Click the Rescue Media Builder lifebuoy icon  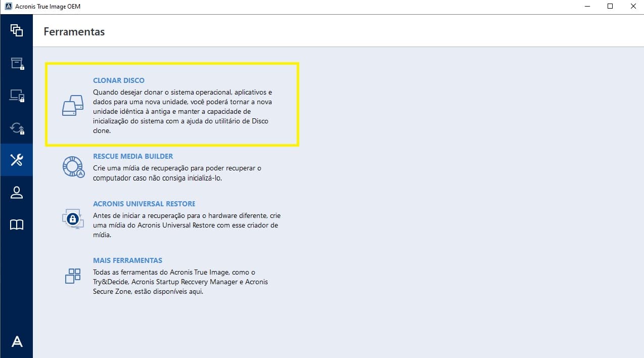[73, 166]
